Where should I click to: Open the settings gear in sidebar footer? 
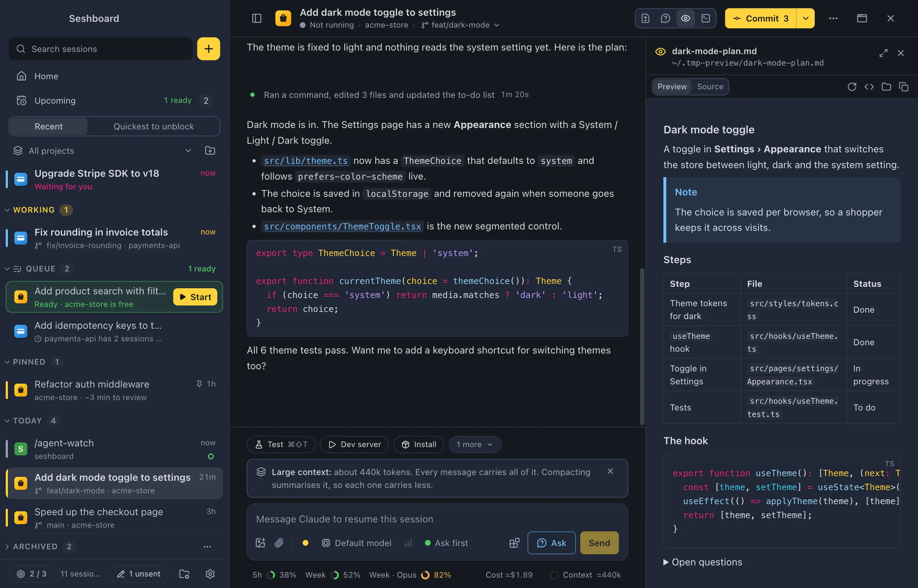(210, 574)
